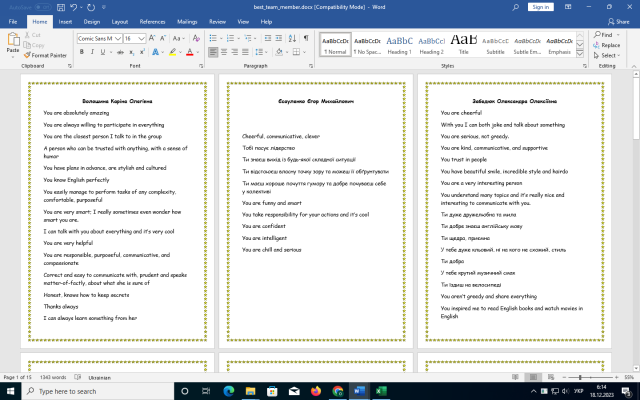This screenshot has width=640, height=400.
Task: Click the Sign in button
Action: coord(540,7)
